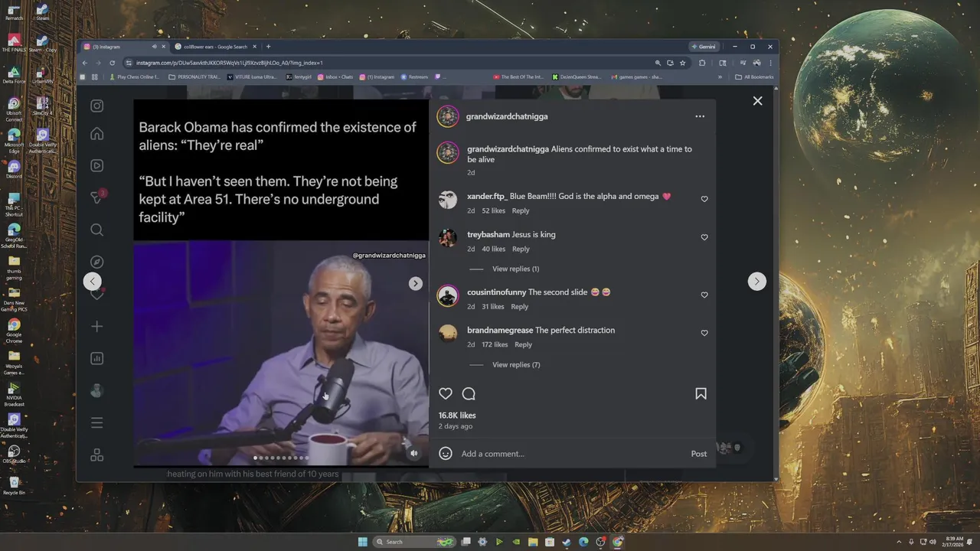Expand View replies (7) under brandnamegrease
Viewport: 980px width, 551px height.
point(516,364)
